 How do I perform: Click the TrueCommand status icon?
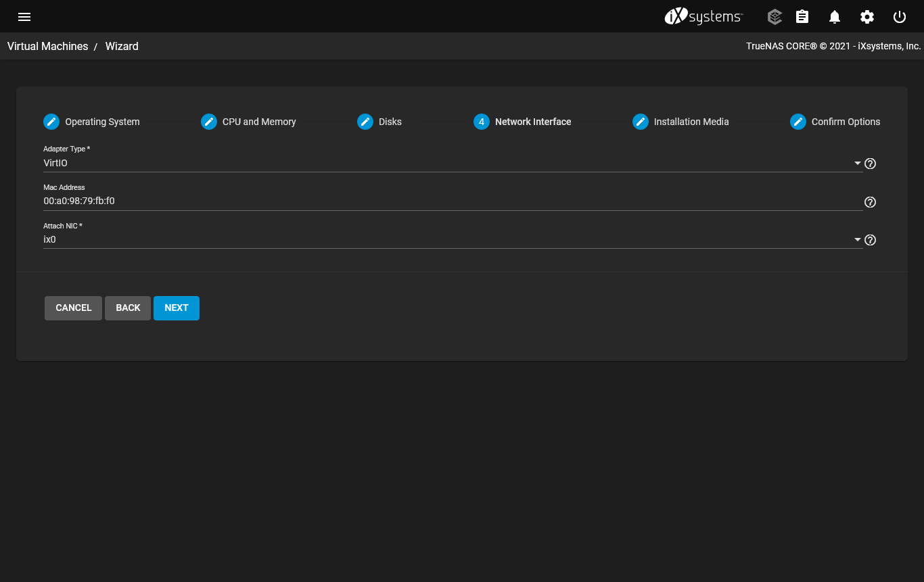[x=775, y=17]
